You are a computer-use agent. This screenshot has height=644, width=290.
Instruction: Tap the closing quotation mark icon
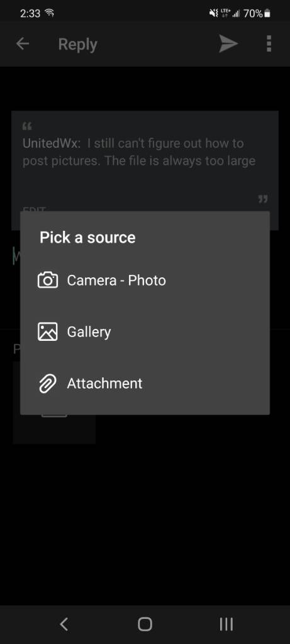[x=263, y=199]
